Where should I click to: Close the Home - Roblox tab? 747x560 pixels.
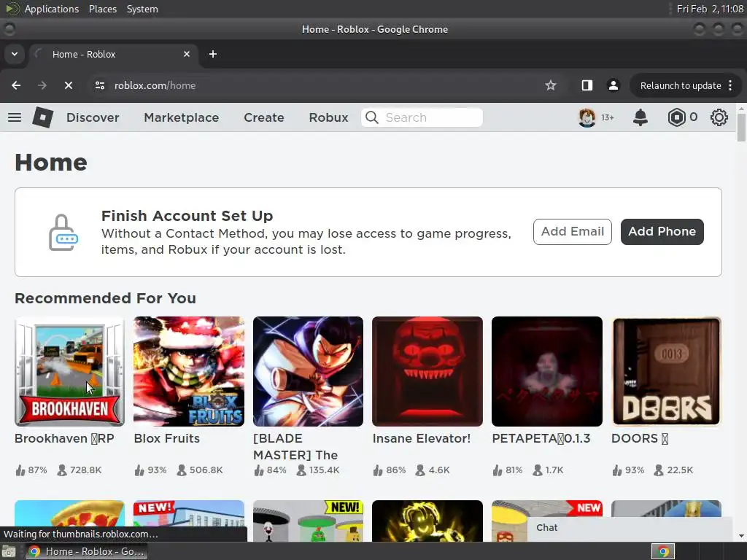click(x=187, y=54)
